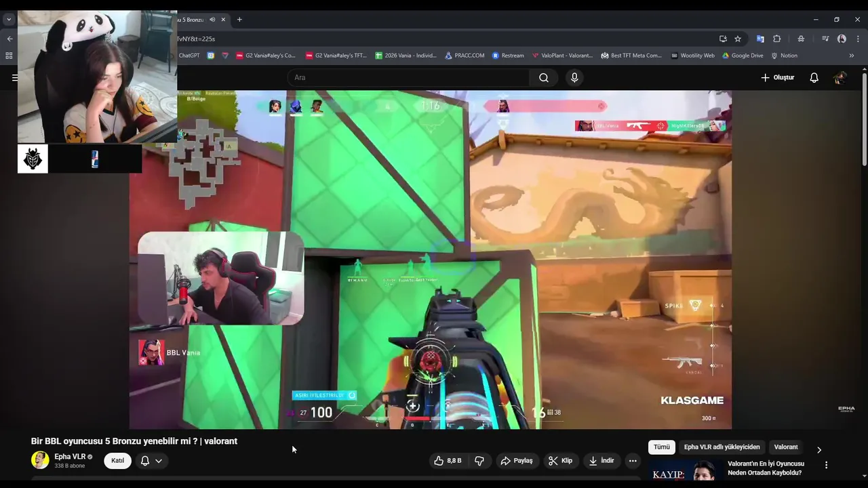Open the Chrome extensions puzzle icon
Screen dimensions: 868x488
coord(777,39)
